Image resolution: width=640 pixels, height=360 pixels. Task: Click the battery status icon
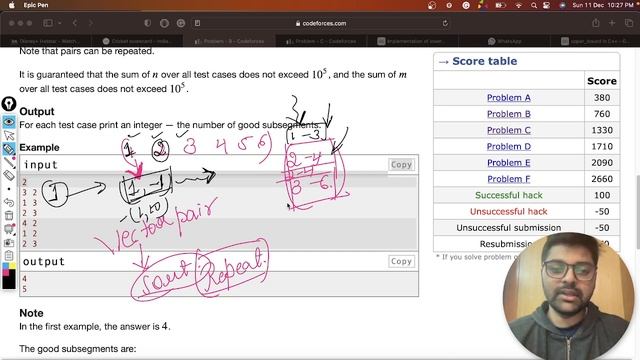[500, 5]
